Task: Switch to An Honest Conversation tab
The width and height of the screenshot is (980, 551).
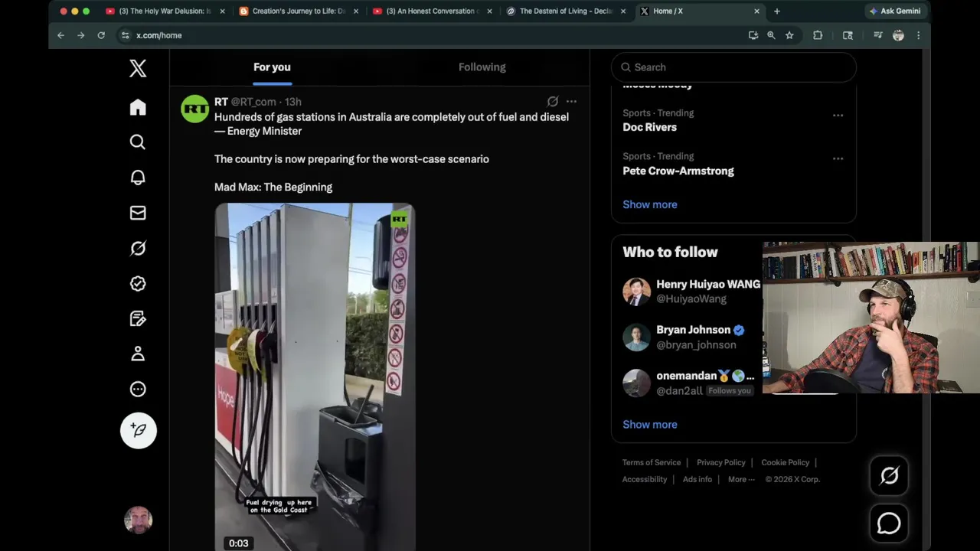Action: 432,11
